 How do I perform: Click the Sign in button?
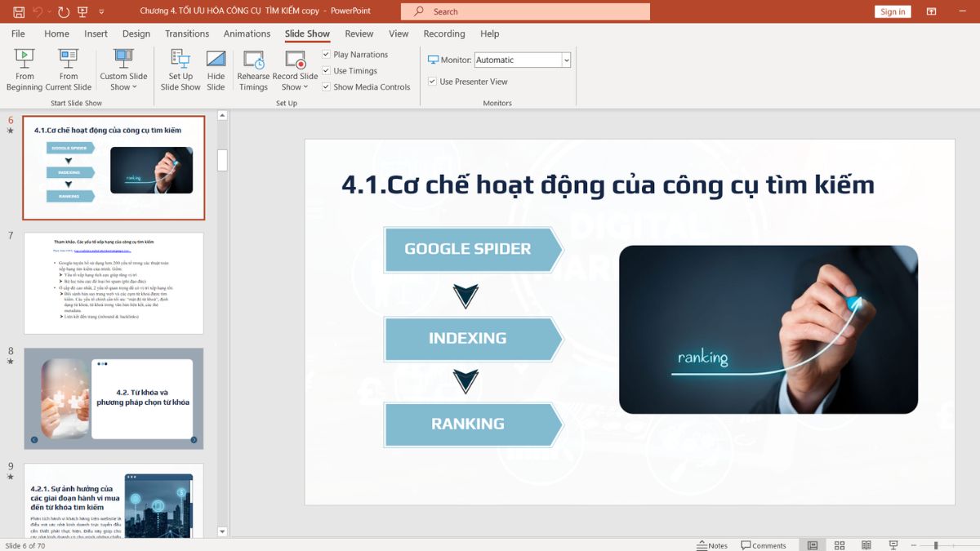(893, 11)
